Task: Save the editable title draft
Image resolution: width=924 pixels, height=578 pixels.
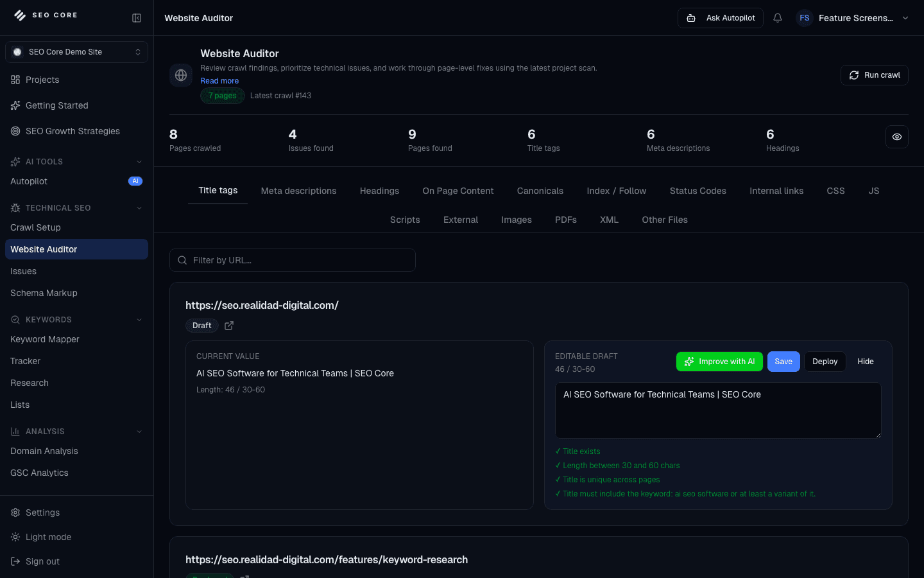Action: (x=783, y=362)
